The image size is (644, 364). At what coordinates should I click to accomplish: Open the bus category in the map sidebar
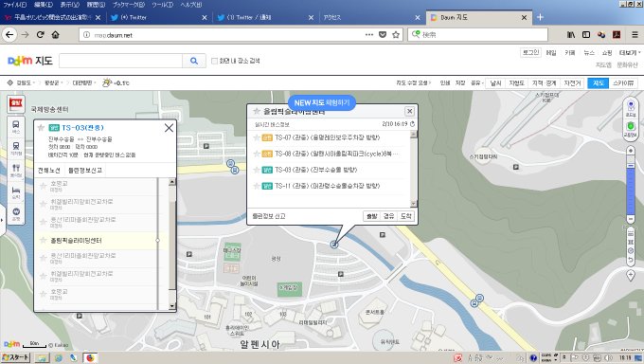click(15, 126)
